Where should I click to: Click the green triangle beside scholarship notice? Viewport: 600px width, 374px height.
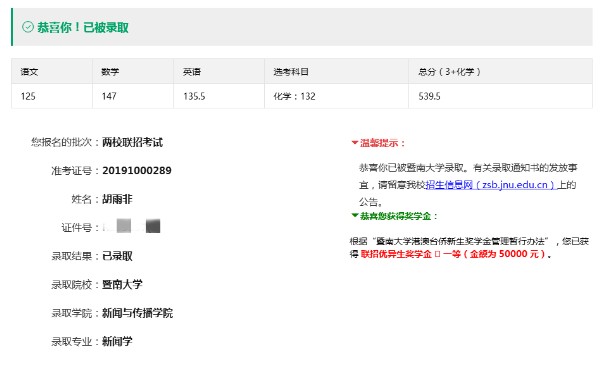click(x=355, y=216)
